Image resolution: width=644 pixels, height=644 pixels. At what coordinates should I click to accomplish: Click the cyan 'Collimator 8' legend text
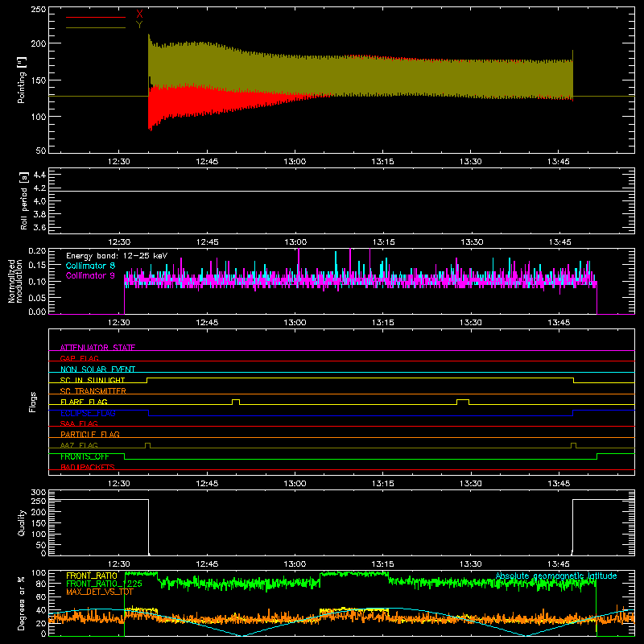(90, 266)
